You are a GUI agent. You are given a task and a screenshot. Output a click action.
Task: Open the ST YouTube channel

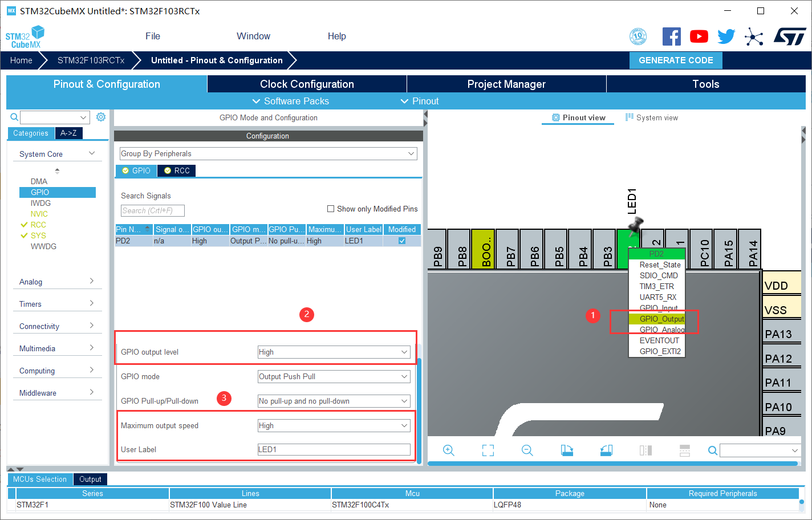pyautogui.click(x=699, y=36)
